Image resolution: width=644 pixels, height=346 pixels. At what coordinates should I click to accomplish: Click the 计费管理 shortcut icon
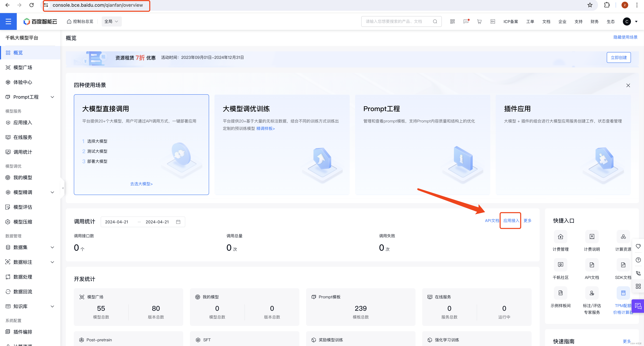560,237
